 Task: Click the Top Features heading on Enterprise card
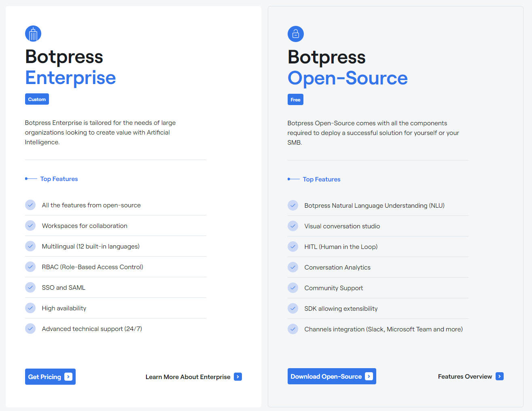click(x=59, y=179)
